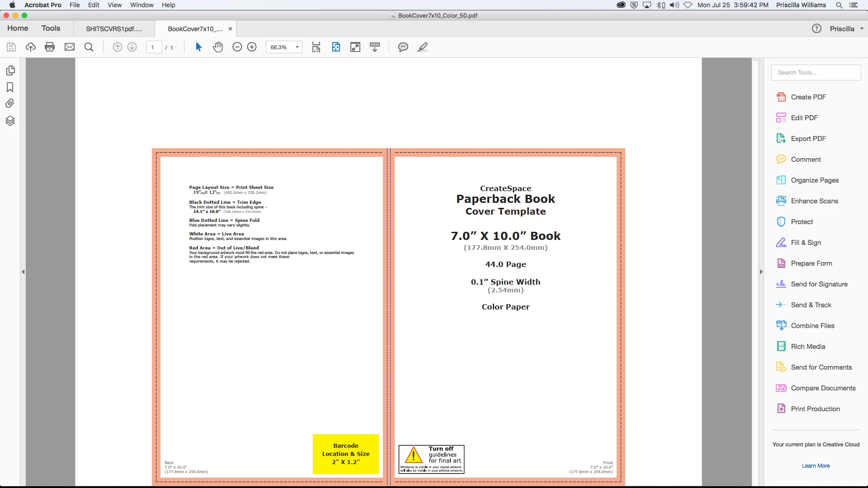
Task: Click the Selection arrow tool
Action: point(198,47)
